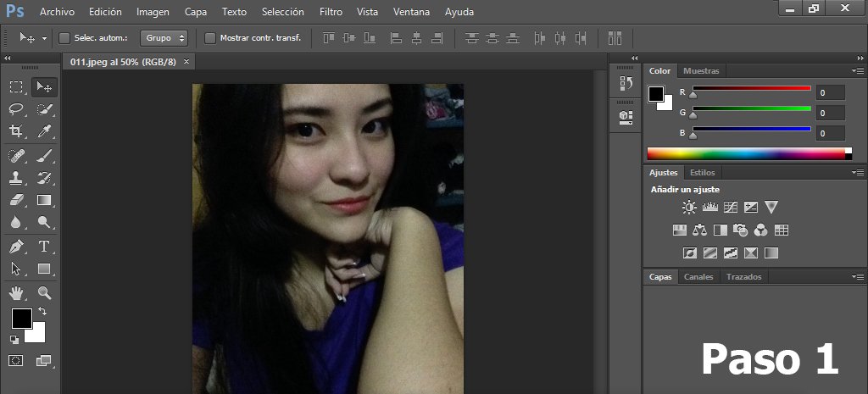868x394 pixels.
Task: Select the Clone Stamp tool
Action: click(x=16, y=178)
